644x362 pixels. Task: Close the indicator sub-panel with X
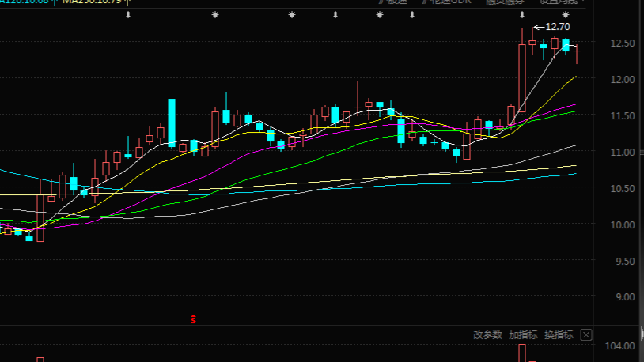pyautogui.click(x=586, y=335)
